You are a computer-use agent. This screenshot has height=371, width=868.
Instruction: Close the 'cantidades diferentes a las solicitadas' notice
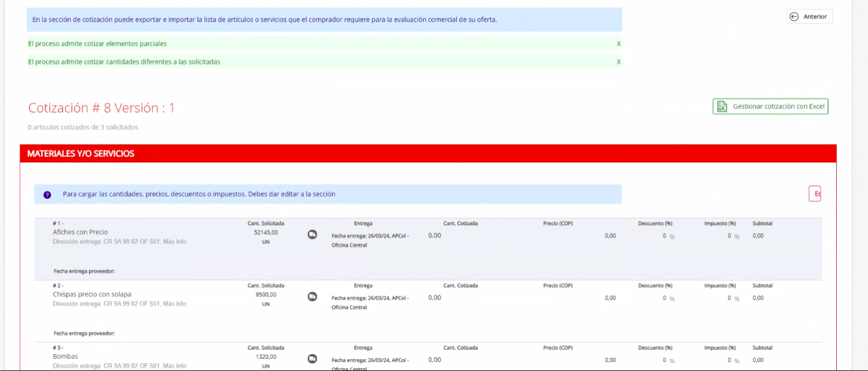click(x=618, y=62)
